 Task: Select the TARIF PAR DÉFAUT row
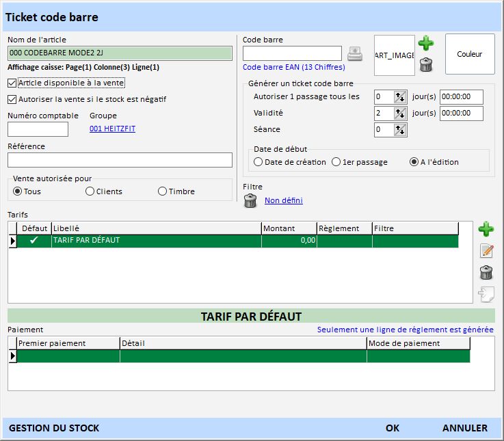pyautogui.click(x=237, y=241)
